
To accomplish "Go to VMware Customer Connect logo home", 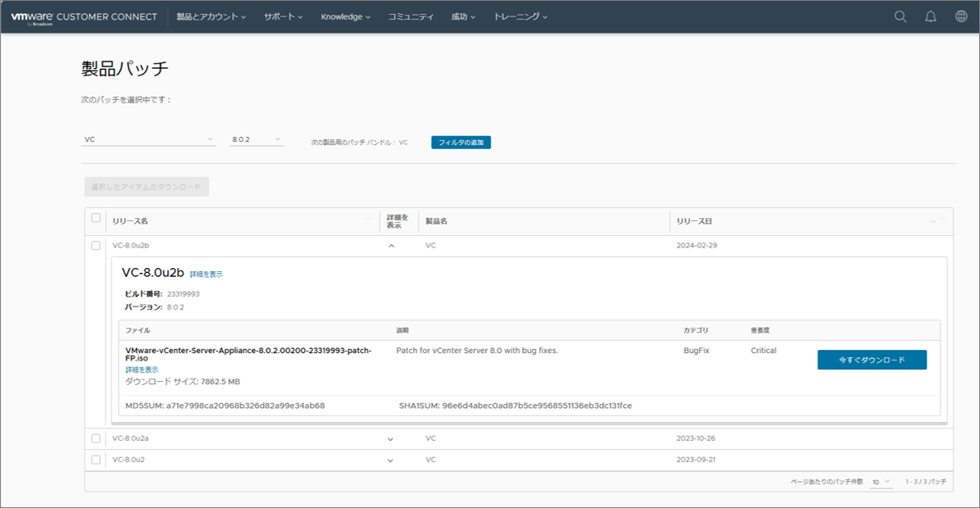I will click(84, 17).
